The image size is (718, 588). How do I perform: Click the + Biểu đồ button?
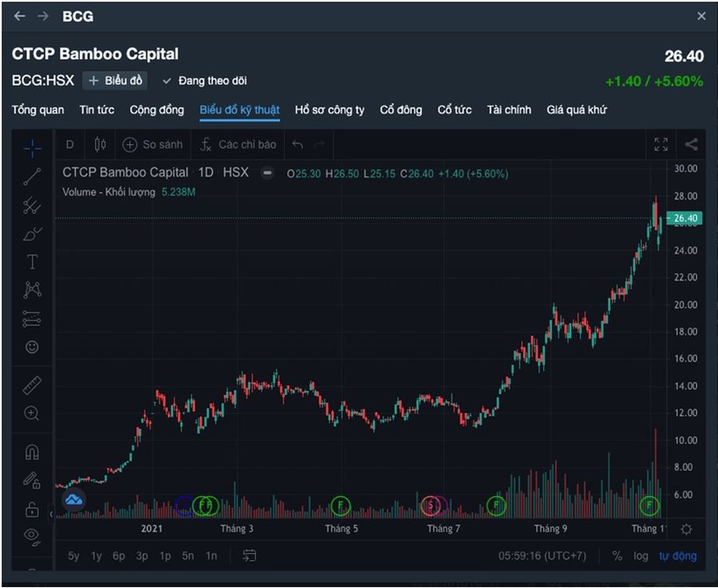coord(115,81)
